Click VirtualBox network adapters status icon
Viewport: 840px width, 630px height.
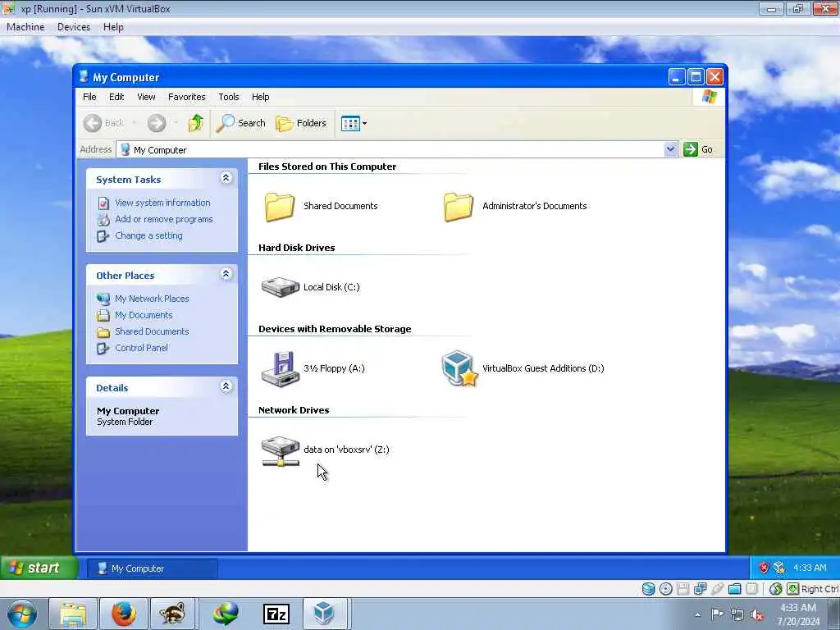701,589
